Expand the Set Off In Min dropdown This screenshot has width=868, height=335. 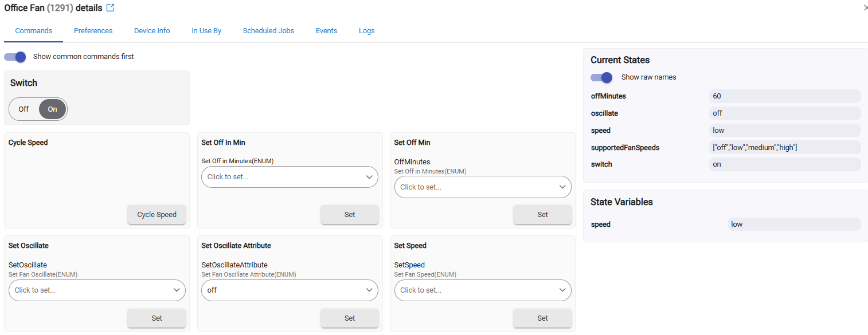tap(290, 177)
